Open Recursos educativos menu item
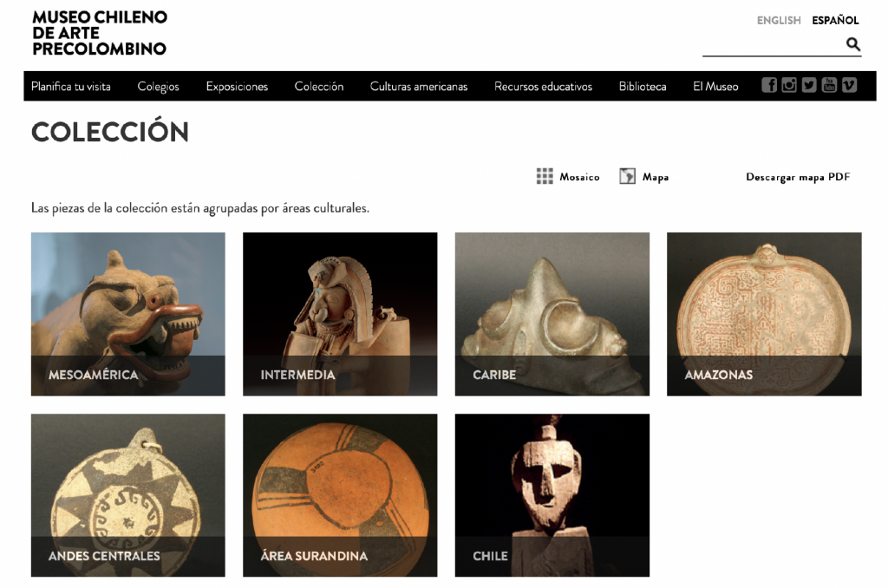Screen dimensions: 888x588 click(x=543, y=86)
